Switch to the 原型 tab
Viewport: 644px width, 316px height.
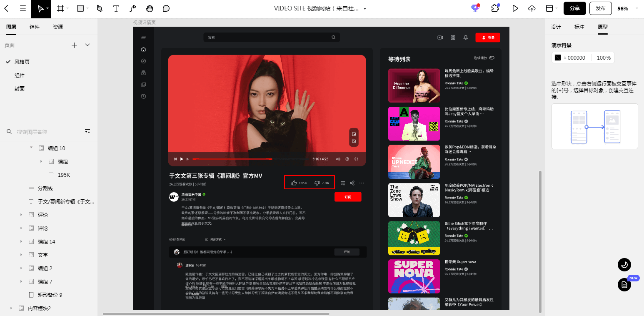pos(603,27)
